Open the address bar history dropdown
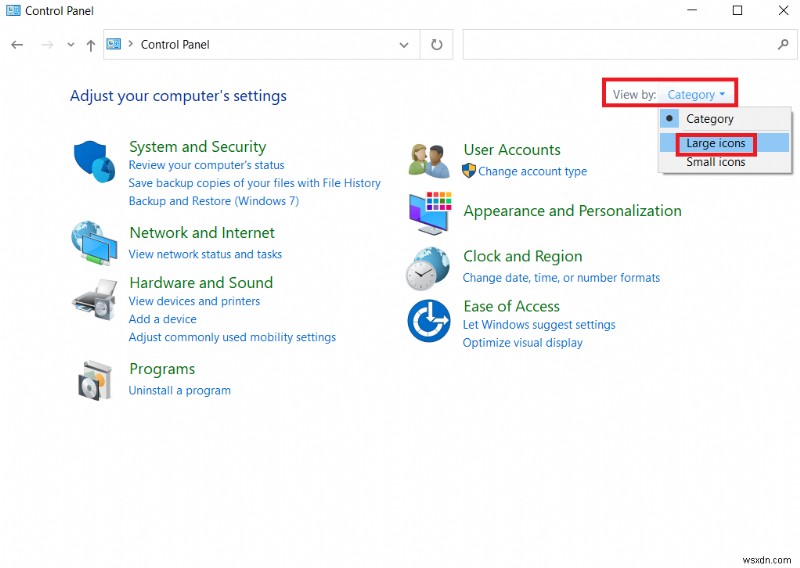800x568 pixels. [x=404, y=45]
